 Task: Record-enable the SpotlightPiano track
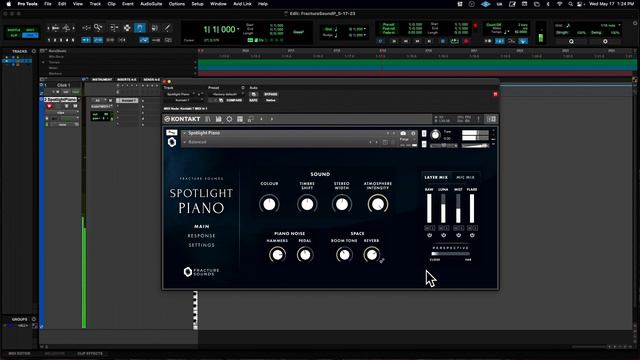pyautogui.click(x=49, y=106)
